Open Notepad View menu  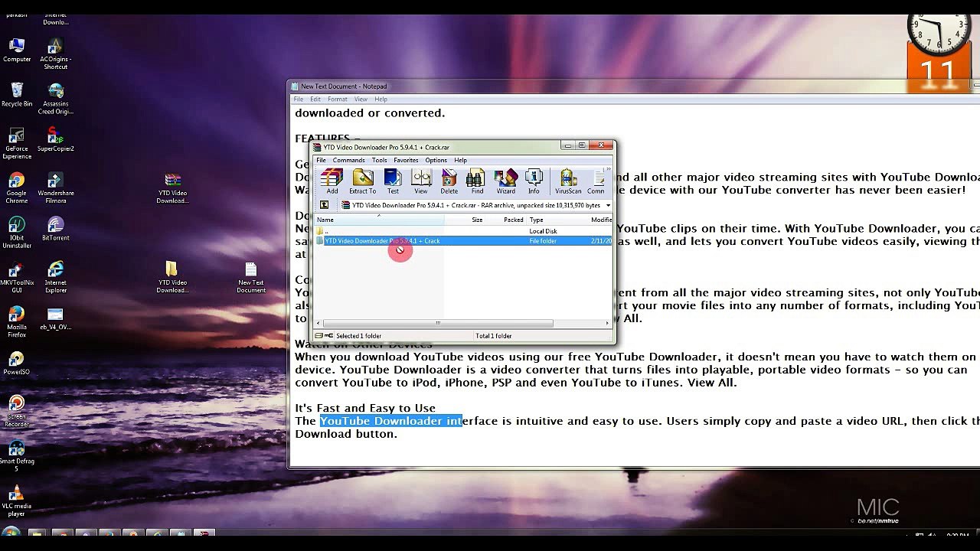pyautogui.click(x=361, y=99)
